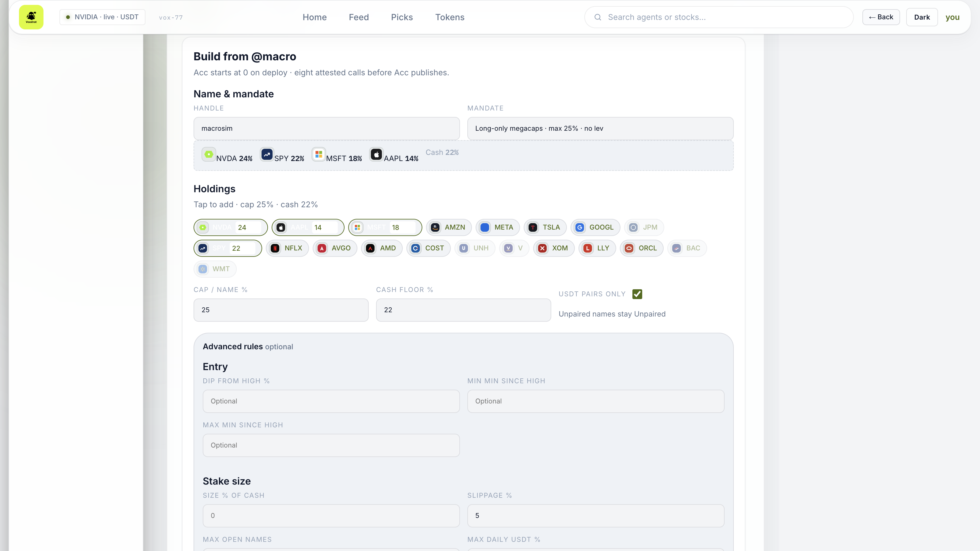Click the AMD chip icon
This screenshot has width=980, height=551.
(370, 248)
